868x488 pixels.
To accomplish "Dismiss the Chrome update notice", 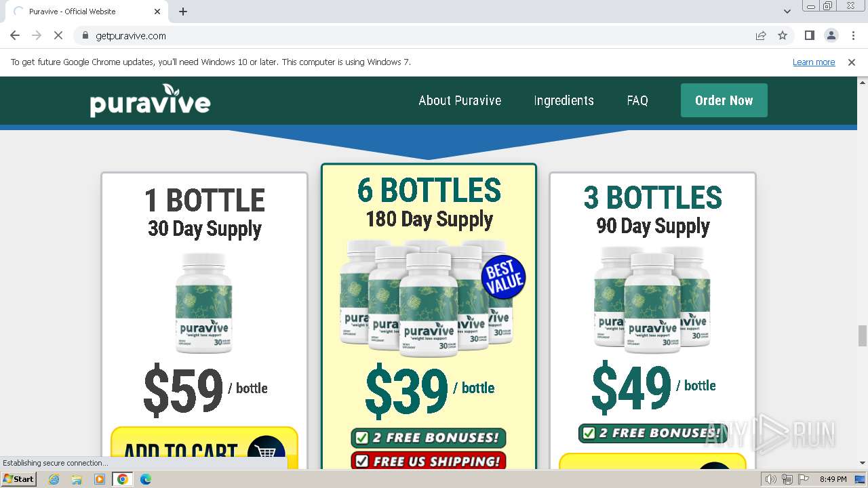I will tap(852, 62).
